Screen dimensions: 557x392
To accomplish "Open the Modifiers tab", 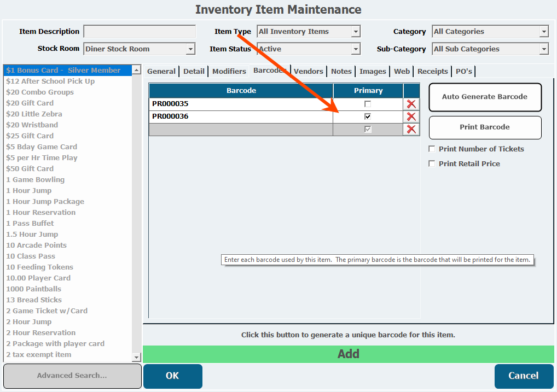I will tap(229, 71).
